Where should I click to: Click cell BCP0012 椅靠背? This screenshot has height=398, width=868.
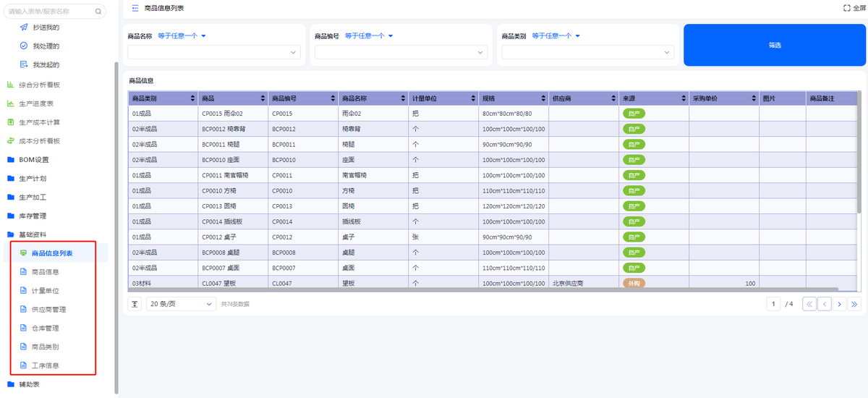pos(232,129)
